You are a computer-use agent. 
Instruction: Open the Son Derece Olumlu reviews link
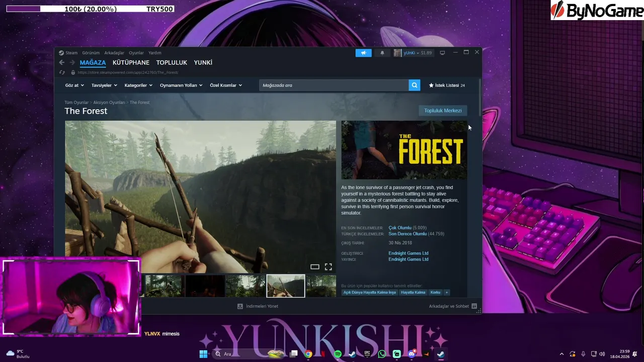pos(408,234)
